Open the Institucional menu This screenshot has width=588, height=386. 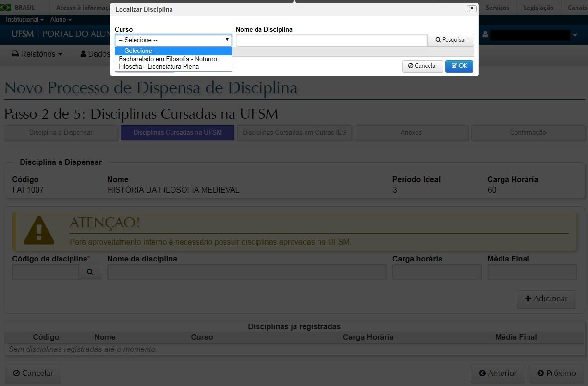24,20
